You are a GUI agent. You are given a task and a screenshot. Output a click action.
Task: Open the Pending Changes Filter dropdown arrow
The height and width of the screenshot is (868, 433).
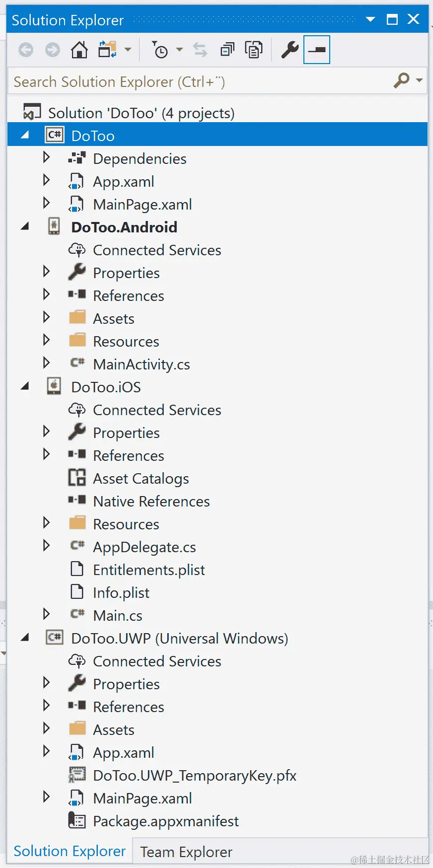pos(179,50)
